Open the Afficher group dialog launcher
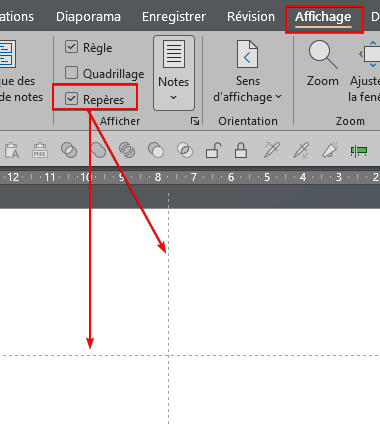This screenshot has height=426, width=380. pyautogui.click(x=195, y=121)
